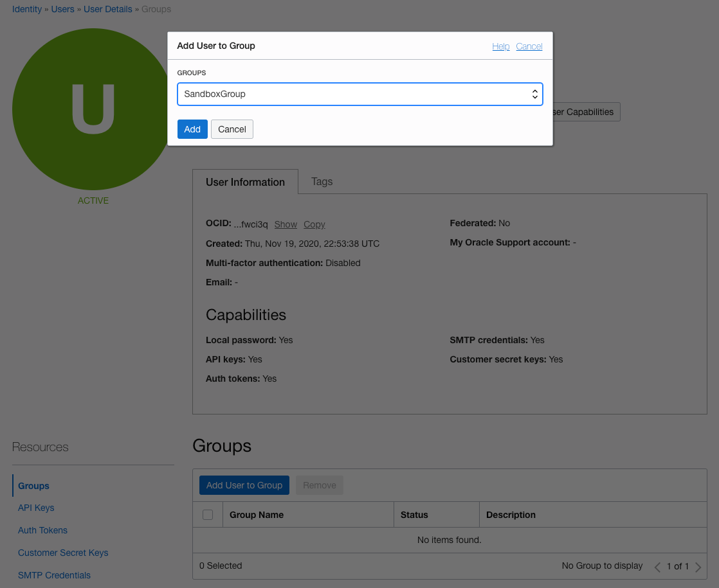Open the Help link in the dialog header
Image resolution: width=719 pixels, height=588 pixels.
pyautogui.click(x=501, y=46)
